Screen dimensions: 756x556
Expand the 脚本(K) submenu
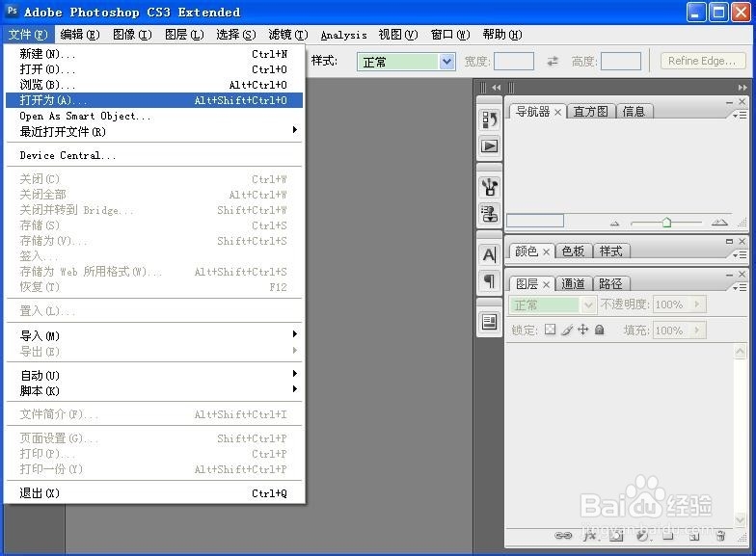(154, 390)
